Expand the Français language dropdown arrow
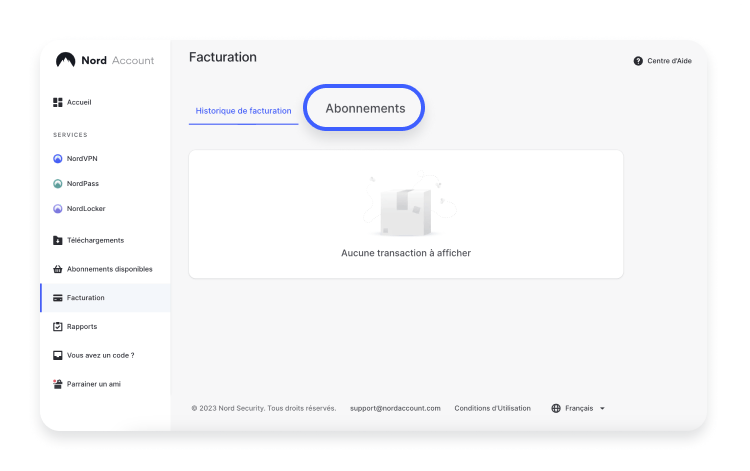 coord(602,408)
